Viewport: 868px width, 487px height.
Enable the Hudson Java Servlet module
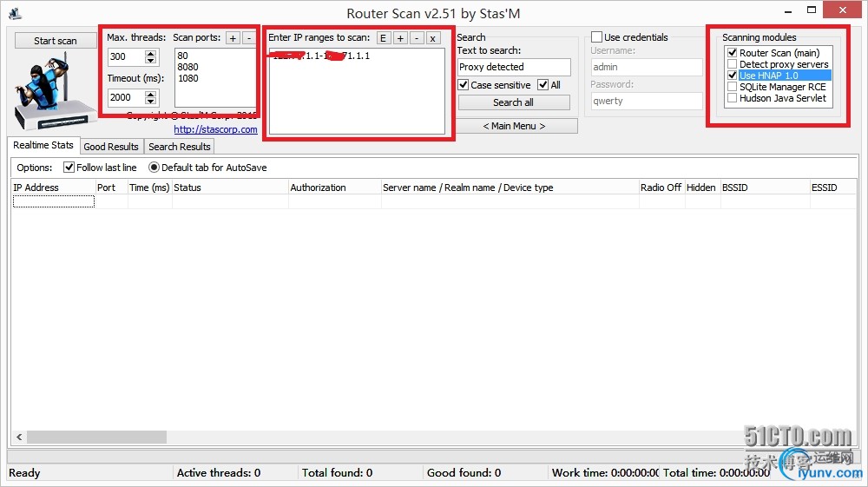[733, 98]
